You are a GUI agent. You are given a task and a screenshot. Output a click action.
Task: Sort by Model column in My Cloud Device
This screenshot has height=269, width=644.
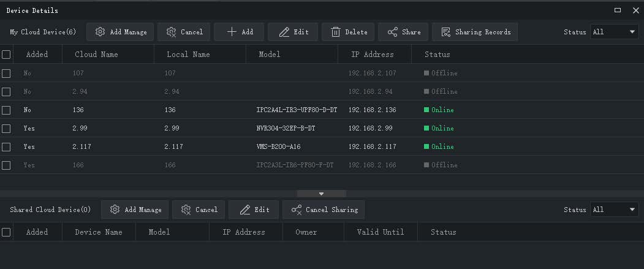pyautogui.click(x=292, y=54)
